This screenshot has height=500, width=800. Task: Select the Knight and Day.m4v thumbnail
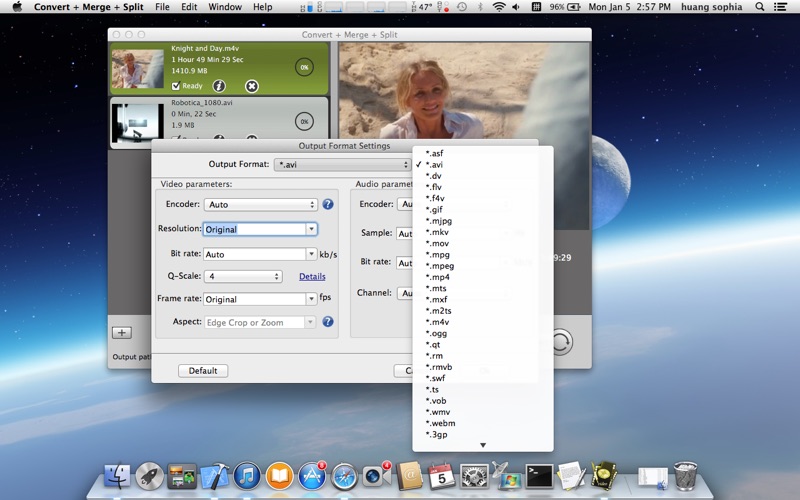pos(138,68)
